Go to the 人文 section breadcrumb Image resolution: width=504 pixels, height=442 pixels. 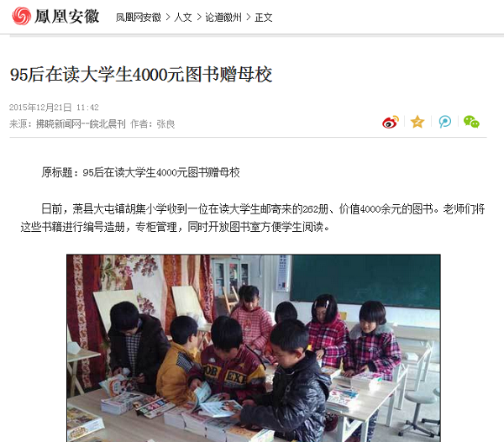click(183, 18)
